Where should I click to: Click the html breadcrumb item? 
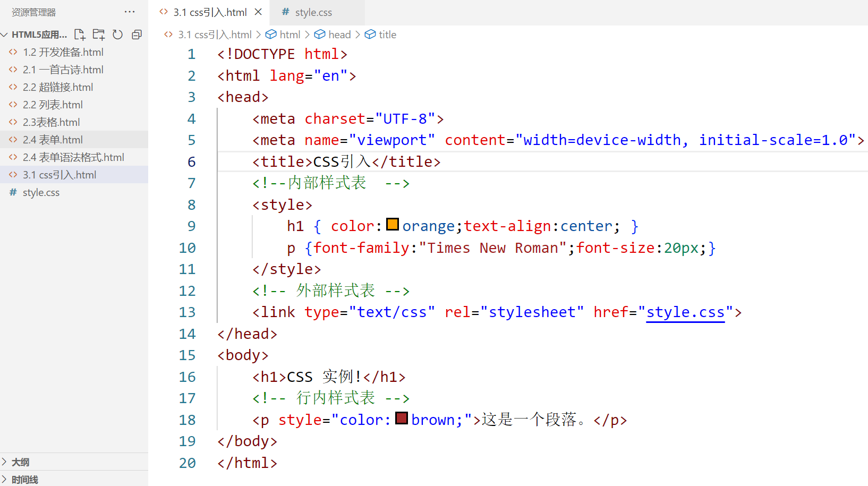click(x=290, y=35)
